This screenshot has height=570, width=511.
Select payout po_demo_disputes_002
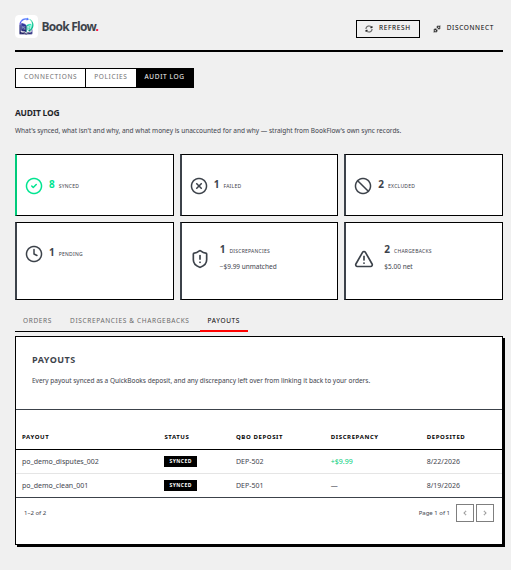60,462
